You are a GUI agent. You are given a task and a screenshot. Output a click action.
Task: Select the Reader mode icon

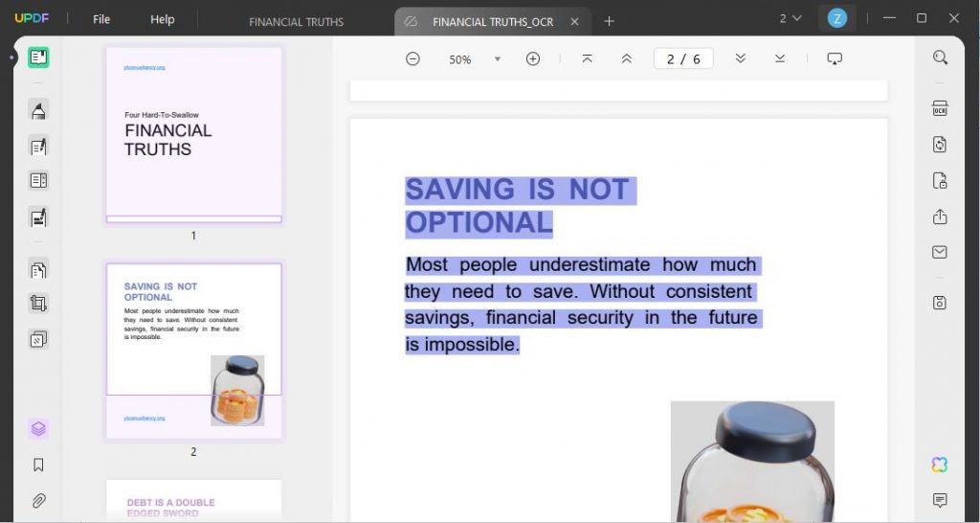(38, 57)
